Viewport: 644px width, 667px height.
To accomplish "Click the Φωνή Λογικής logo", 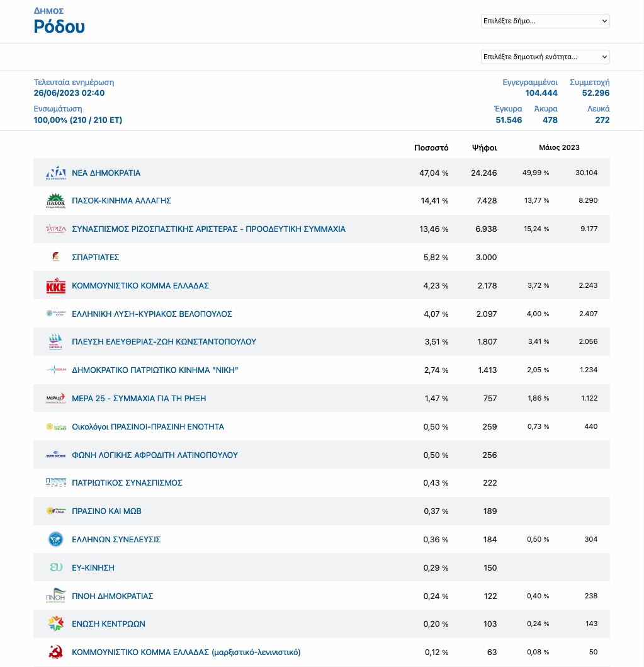I will tap(55, 455).
